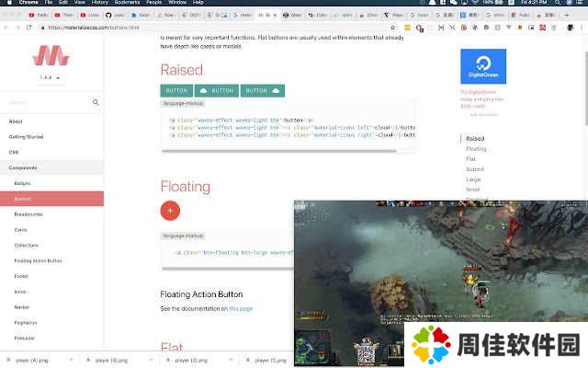
Task: Follow the "this page" documentation link
Action: (x=241, y=309)
